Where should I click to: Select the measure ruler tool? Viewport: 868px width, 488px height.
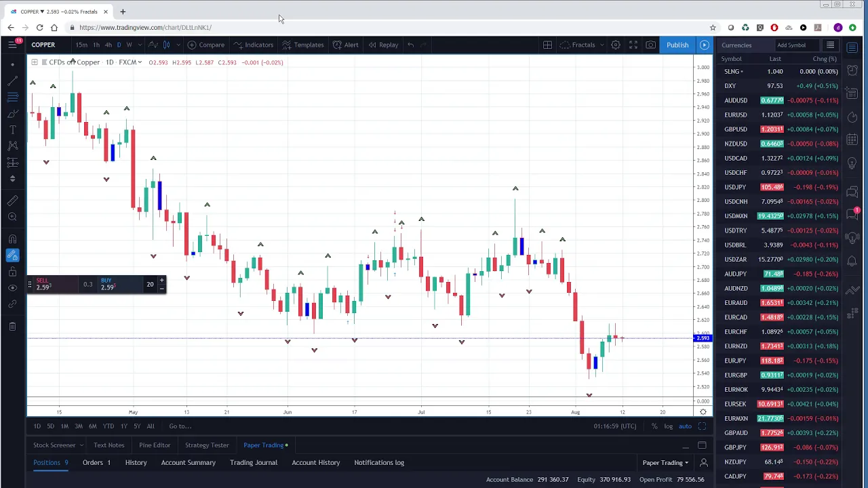(13, 201)
